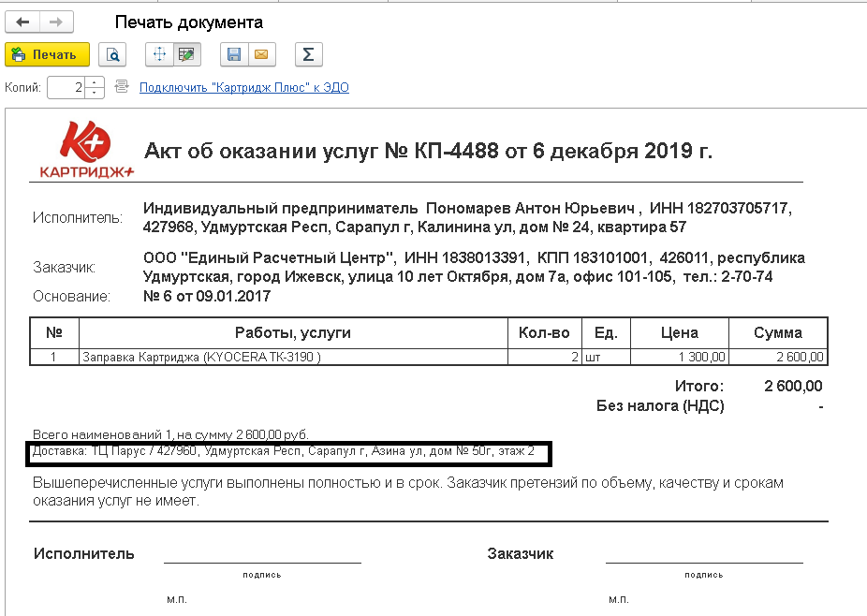The image size is (867, 616).
Task: Open print preview with magnifier icon
Action: (112, 55)
